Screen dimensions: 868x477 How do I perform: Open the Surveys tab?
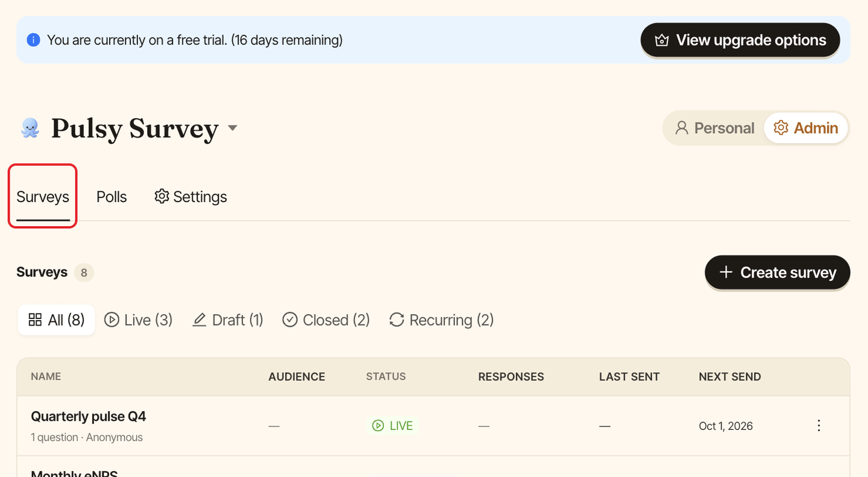pyautogui.click(x=43, y=197)
